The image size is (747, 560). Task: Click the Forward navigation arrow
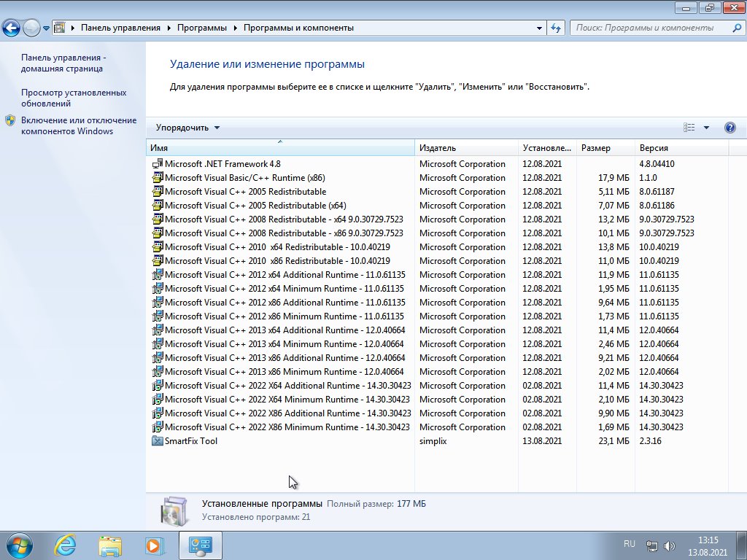(31, 28)
